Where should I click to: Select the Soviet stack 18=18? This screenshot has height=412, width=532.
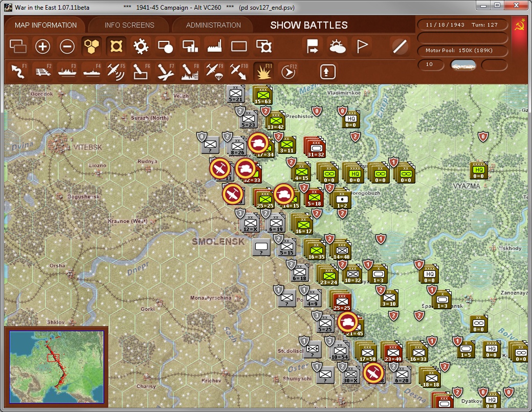pyautogui.click(x=430, y=377)
